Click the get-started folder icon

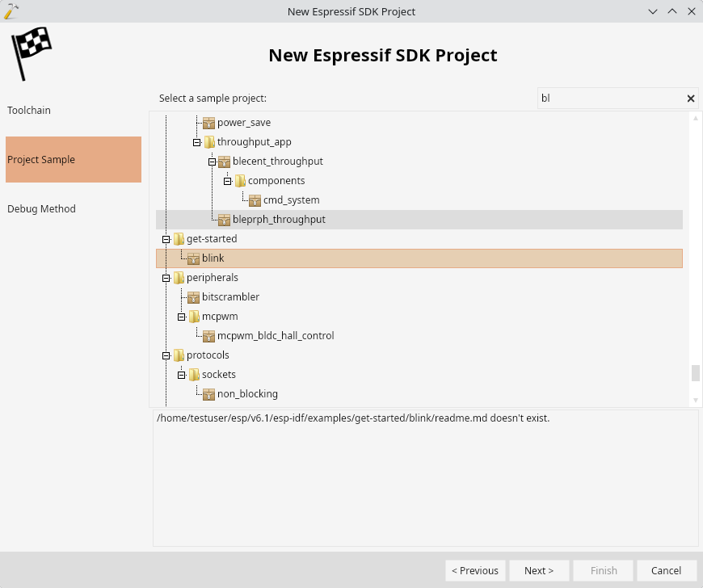coord(179,239)
